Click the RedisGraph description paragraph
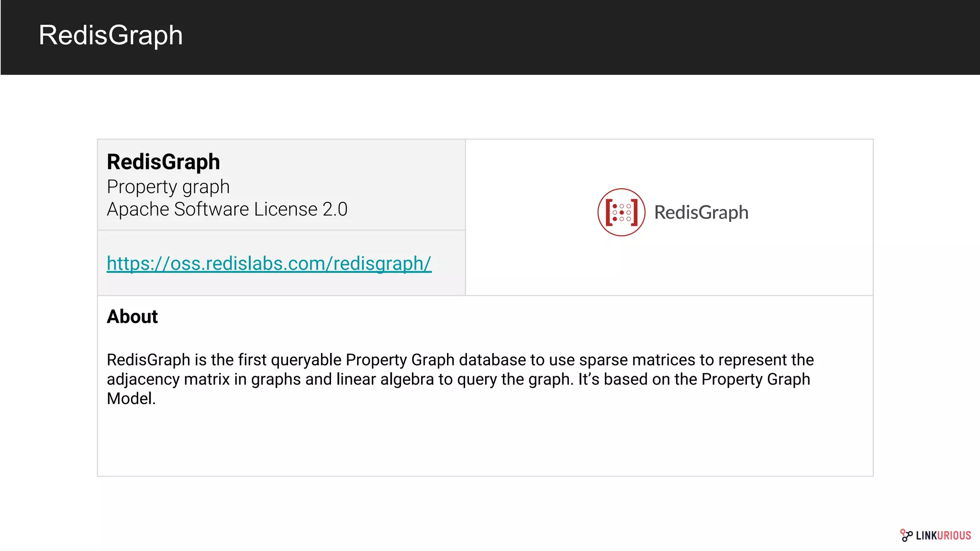Viewport: 980px width, 551px height. 460,379
